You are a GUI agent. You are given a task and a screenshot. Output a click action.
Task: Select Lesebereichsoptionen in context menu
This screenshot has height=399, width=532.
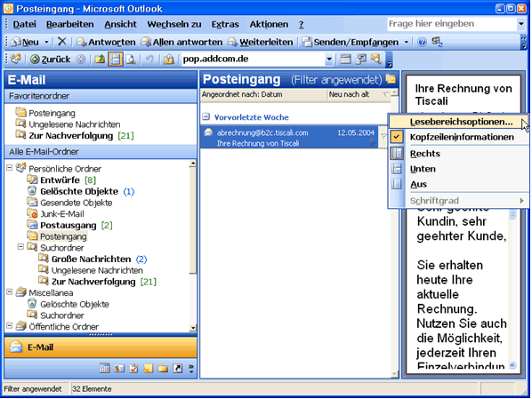click(458, 122)
